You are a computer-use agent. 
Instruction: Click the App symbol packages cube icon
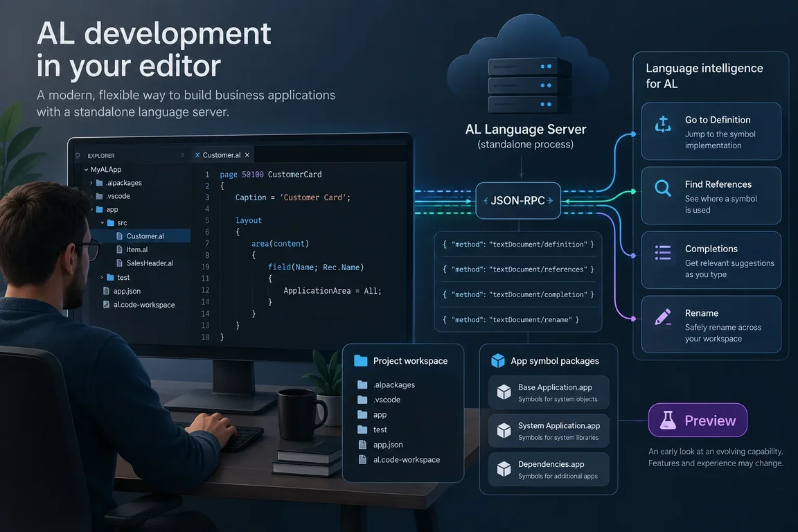click(498, 360)
